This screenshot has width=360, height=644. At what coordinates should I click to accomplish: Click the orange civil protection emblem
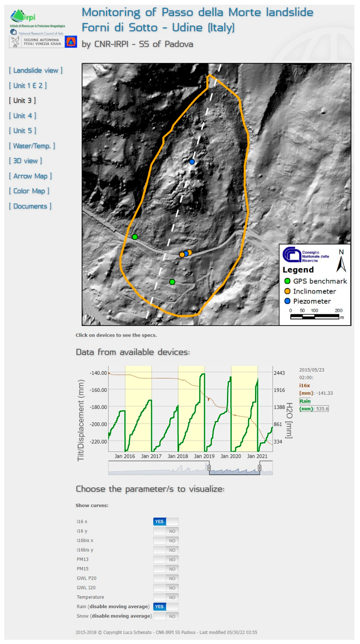point(71,42)
